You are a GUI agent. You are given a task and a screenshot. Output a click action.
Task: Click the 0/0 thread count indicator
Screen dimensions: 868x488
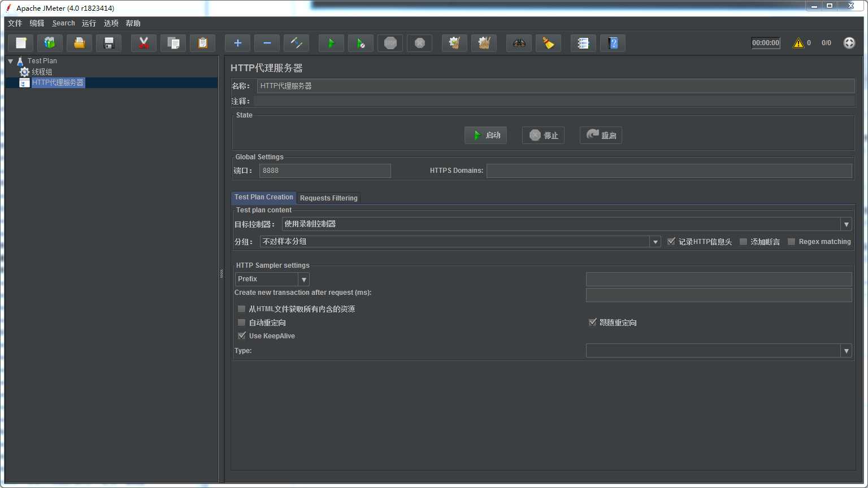826,43
